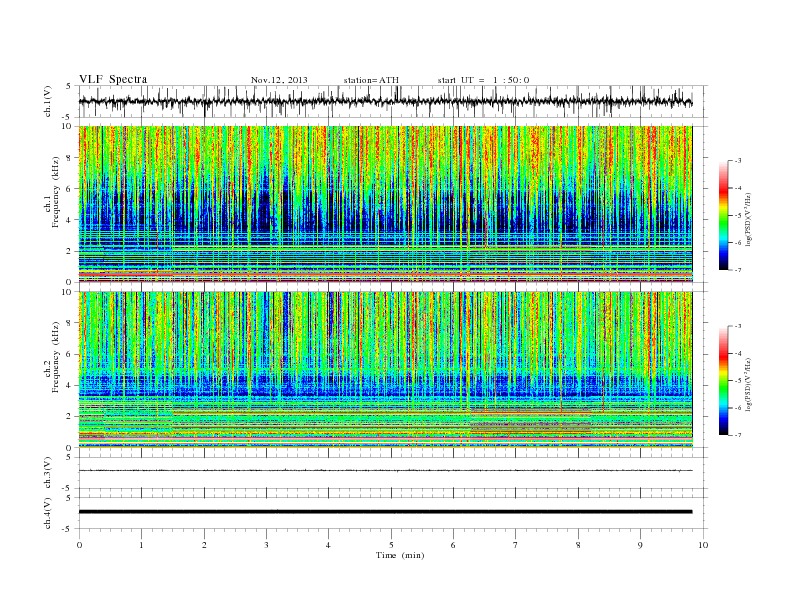Click the thick ch.4 voltage trace
The height and width of the screenshot is (612, 792).
(385, 512)
